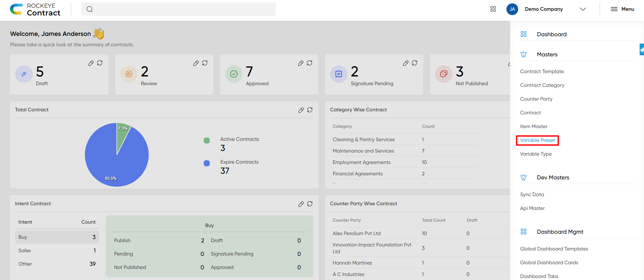Click the Signature Pending document icon
Screen dimensions: 644x280
coord(339,74)
